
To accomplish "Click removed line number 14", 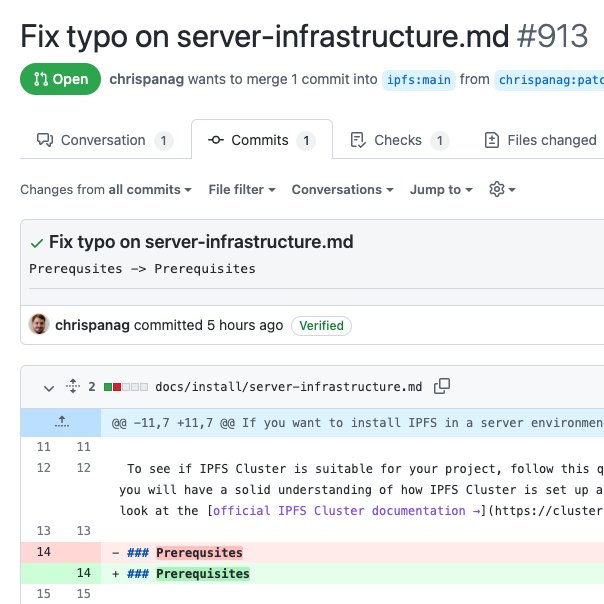I will (x=44, y=552).
